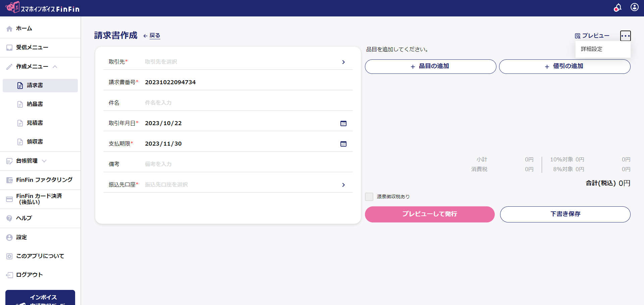This screenshot has width=644, height=305.
Task: Click the プレビュー link at top right
Action: point(592,36)
